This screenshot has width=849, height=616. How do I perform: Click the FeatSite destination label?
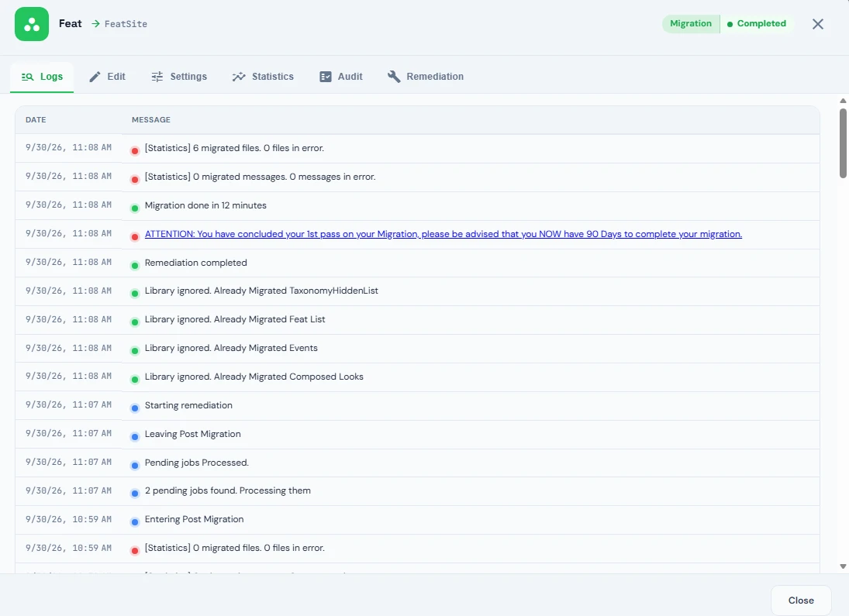[x=126, y=24]
